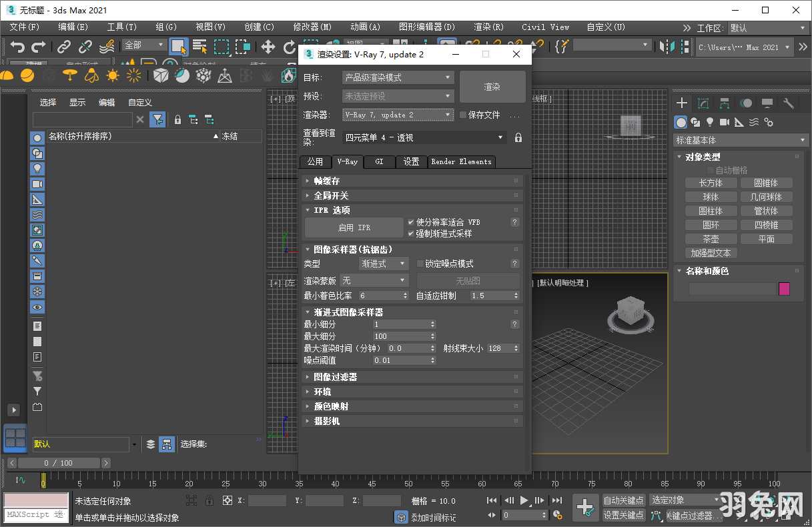Create a 茶壶 teapot primitive
Image resolution: width=812 pixels, height=527 pixels.
click(x=710, y=238)
